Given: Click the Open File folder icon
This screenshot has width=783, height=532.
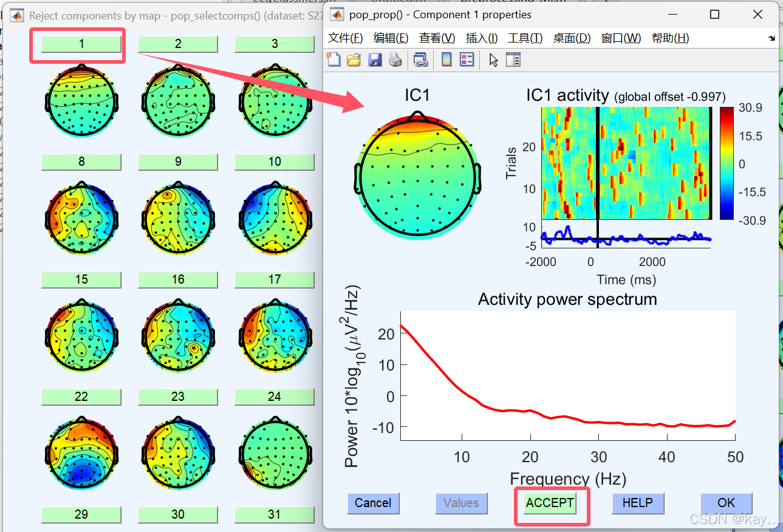Looking at the screenshot, I should point(354,60).
